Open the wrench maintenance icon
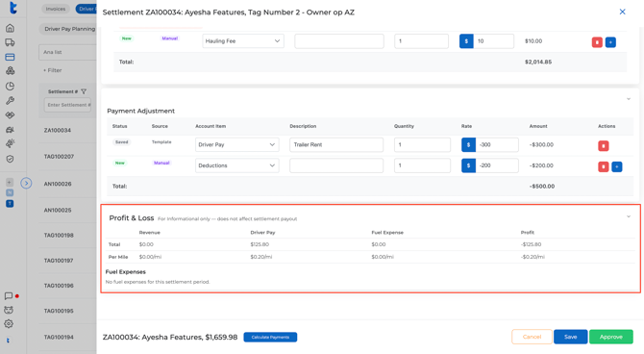Screen dimensions: 644x354 (x=10, y=100)
